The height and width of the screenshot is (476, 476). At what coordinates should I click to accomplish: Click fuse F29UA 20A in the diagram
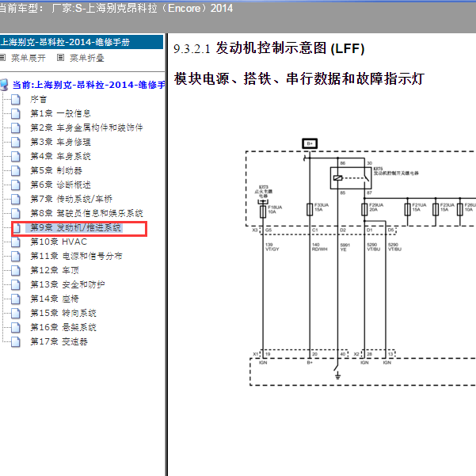coord(364,209)
